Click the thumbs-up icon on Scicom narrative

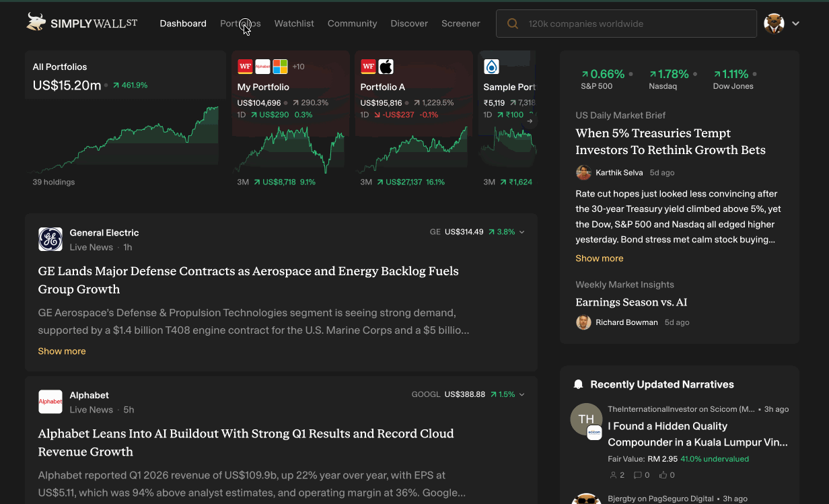tap(663, 475)
